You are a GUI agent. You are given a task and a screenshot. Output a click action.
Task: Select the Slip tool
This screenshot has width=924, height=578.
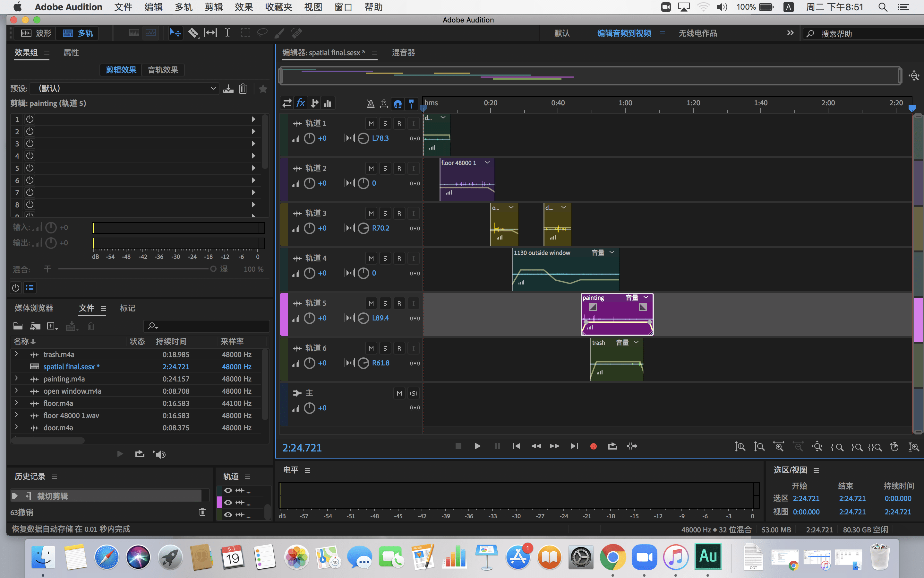[x=210, y=33]
